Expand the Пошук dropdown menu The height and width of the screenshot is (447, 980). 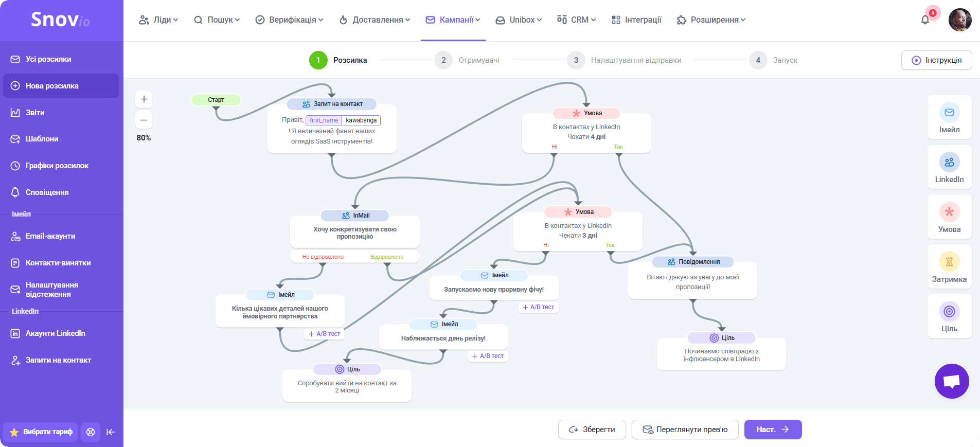217,20
